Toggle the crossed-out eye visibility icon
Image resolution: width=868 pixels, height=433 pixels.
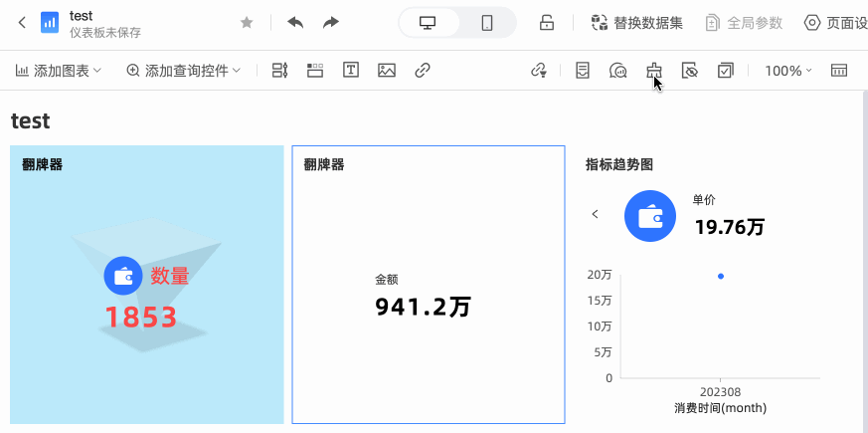point(690,71)
